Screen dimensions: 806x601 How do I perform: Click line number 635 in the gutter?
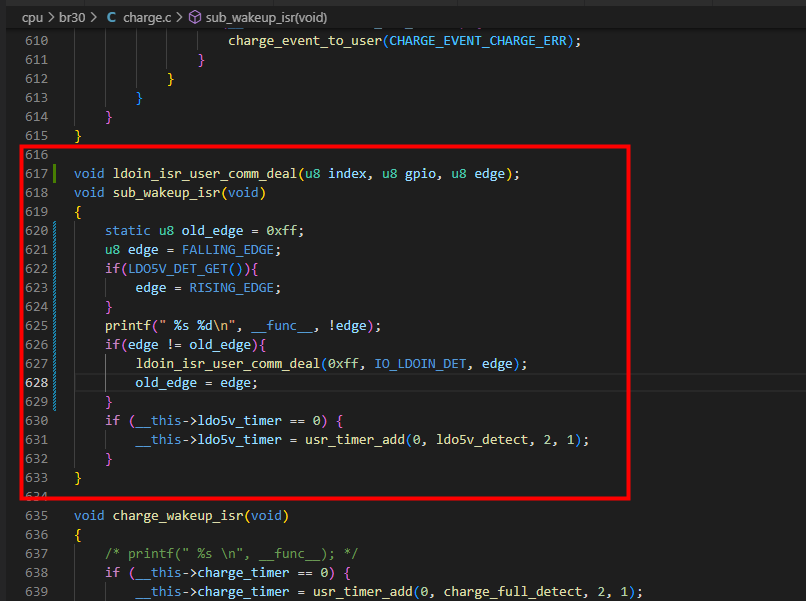36,516
